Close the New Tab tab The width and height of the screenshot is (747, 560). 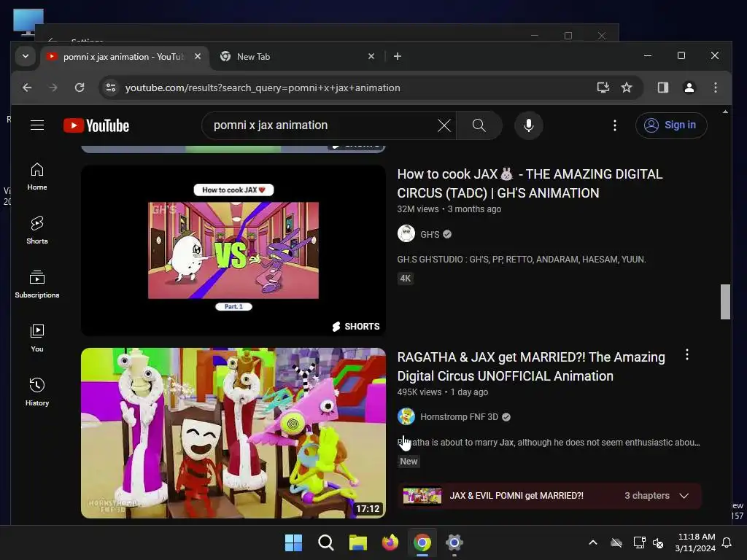coord(371,57)
